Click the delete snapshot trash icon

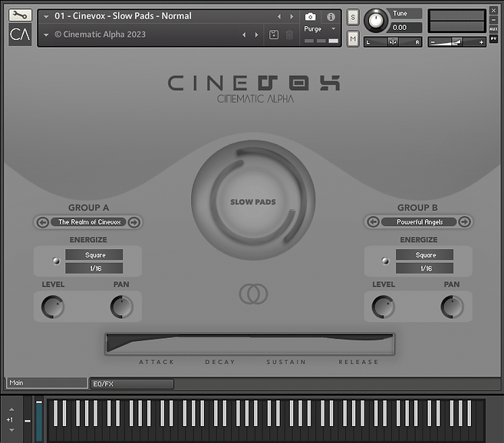click(289, 34)
